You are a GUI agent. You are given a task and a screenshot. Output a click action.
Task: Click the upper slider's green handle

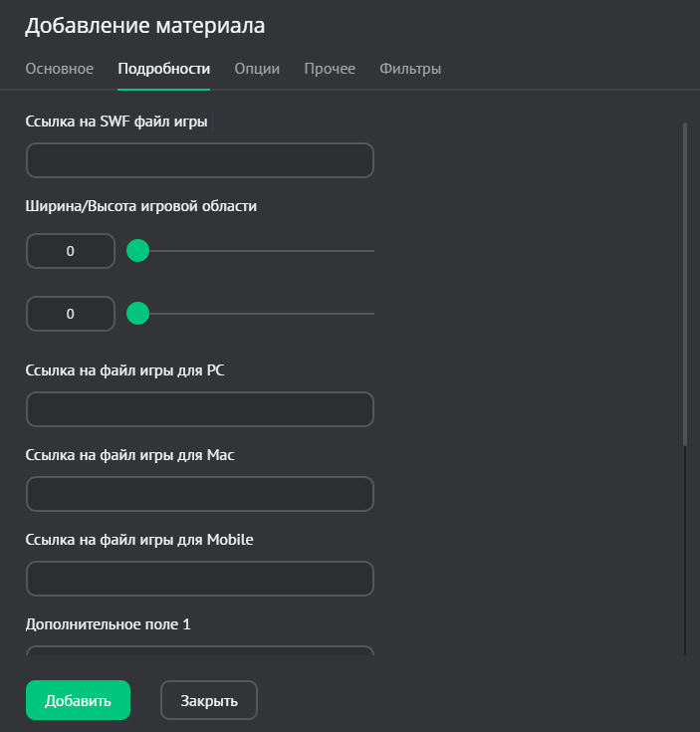click(x=138, y=251)
